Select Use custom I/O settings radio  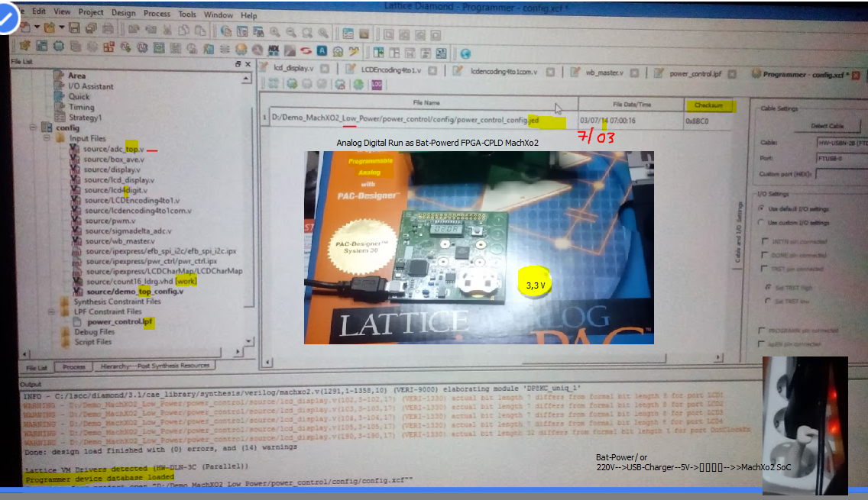coord(761,222)
